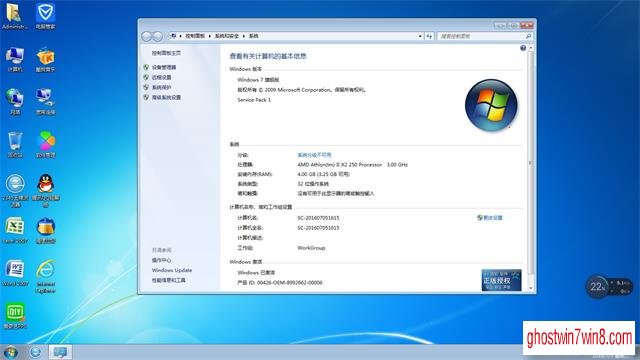Open the orange basket desktop icon beside Excel

point(45,231)
